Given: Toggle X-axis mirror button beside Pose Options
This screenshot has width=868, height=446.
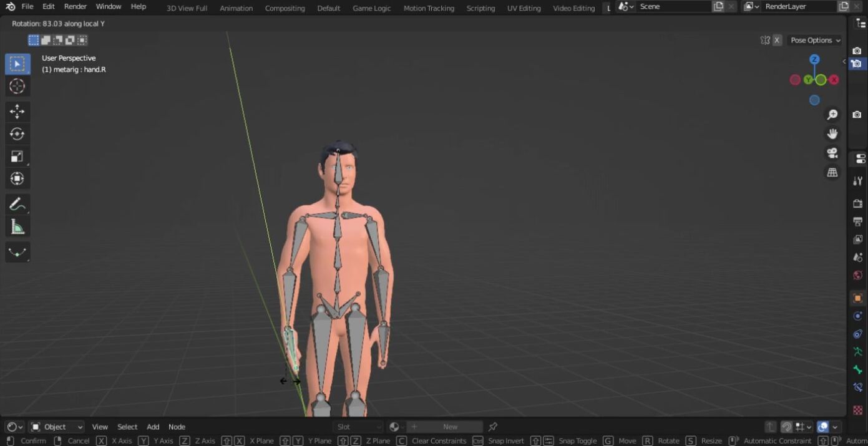Looking at the screenshot, I should click(777, 41).
